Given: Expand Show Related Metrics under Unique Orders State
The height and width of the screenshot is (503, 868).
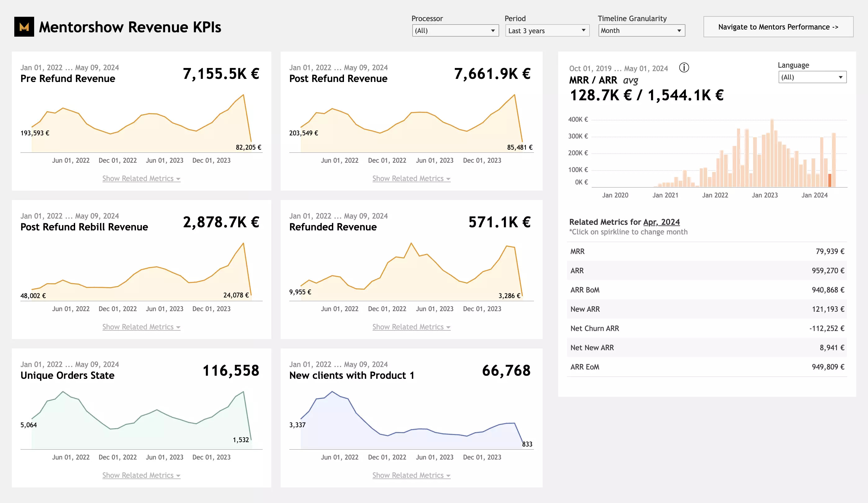Looking at the screenshot, I should pyautogui.click(x=141, y=475).
